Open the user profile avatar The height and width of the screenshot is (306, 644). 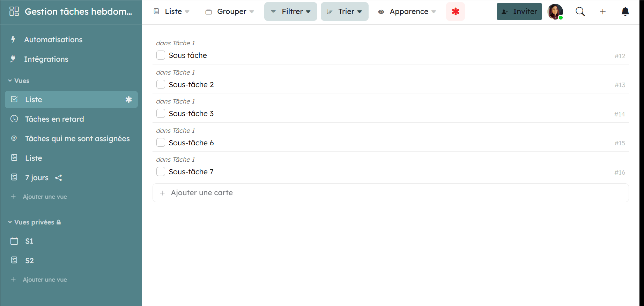coord(555,12)
